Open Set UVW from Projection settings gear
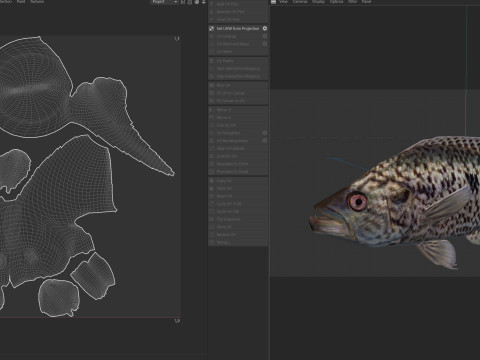Image resolution: width=480 pixels, height=360 pixels. pos(265,28)
